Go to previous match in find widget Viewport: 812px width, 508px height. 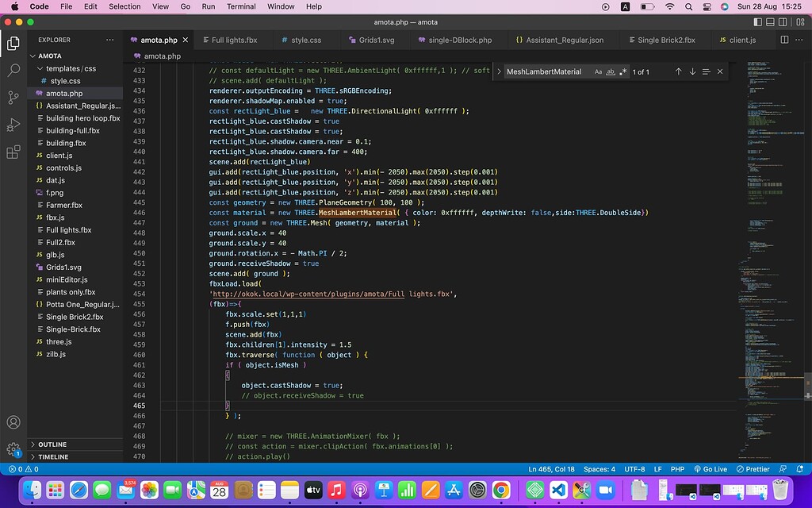click(x=678, y=71)
